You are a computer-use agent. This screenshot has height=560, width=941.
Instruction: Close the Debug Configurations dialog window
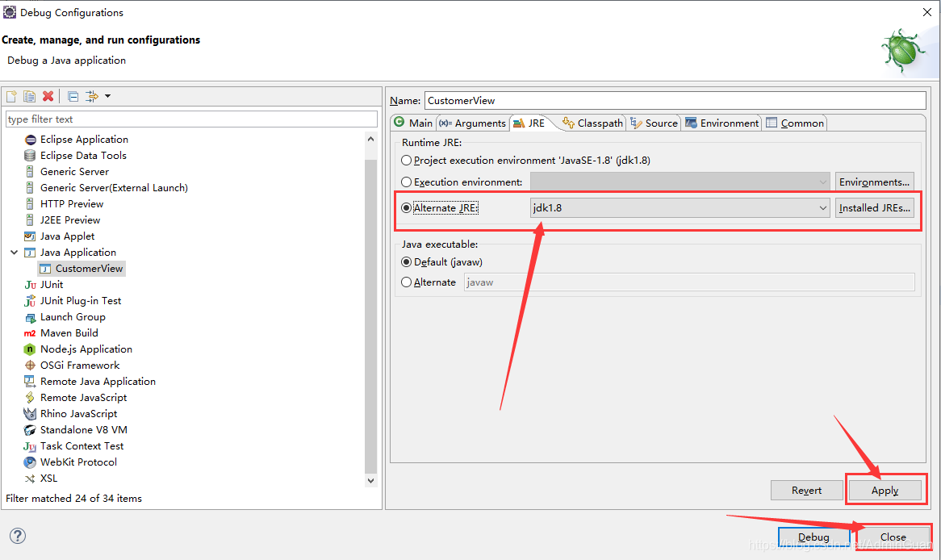tap(926, 12)
